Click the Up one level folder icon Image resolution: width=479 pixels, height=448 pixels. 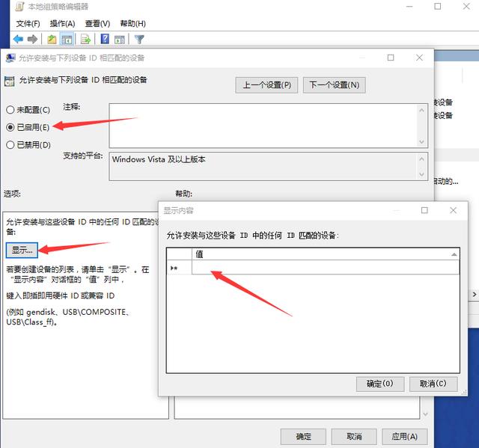pos(52,39)
